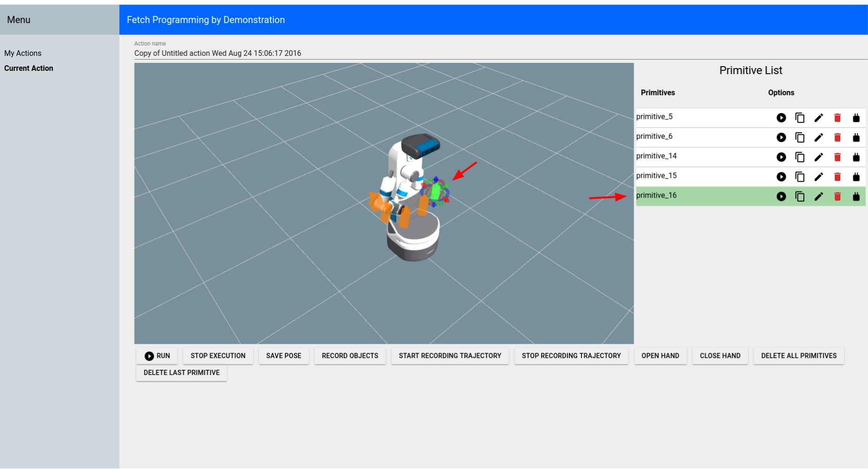Image resolution: width=868 pixels, height=473 pixels.
Task: Click the pencil icon on primitive_6 row
Action: click(x=818, y=137)
